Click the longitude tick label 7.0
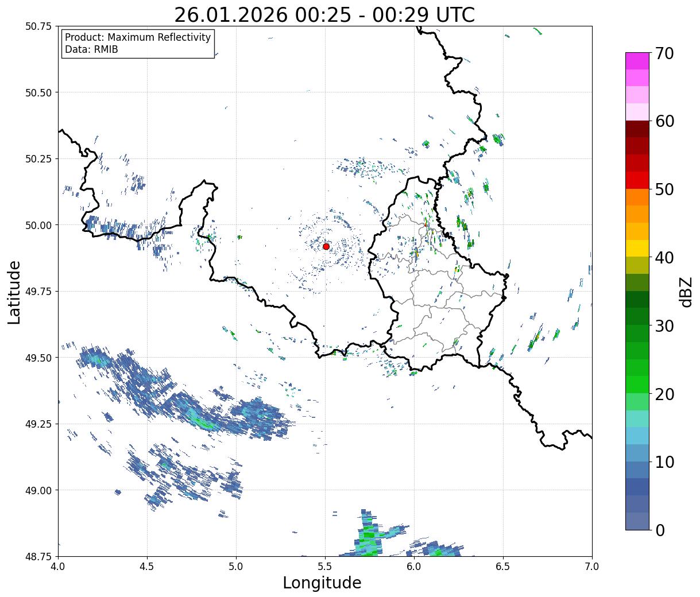Screen dimensions: 700x597 pyautogui.click(x=592, y=567)
